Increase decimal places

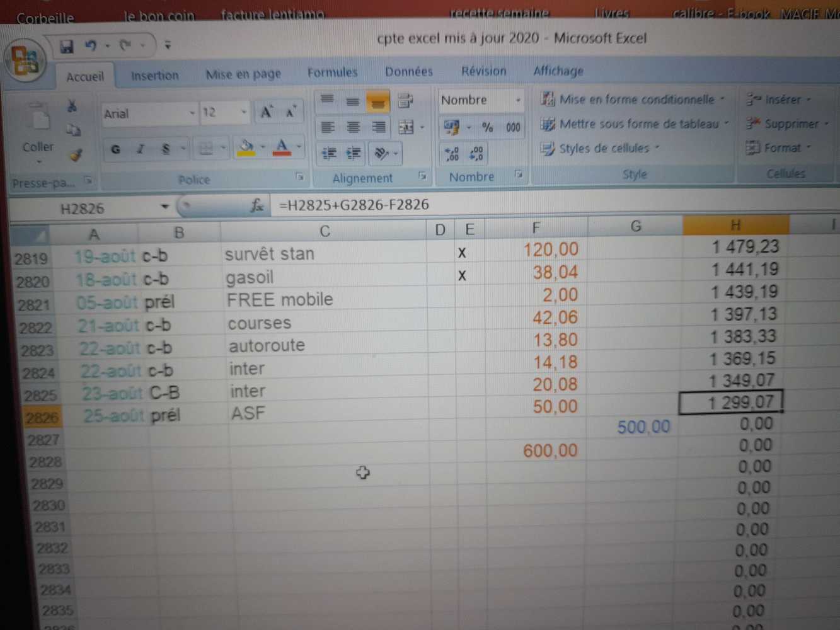(452, 154)
